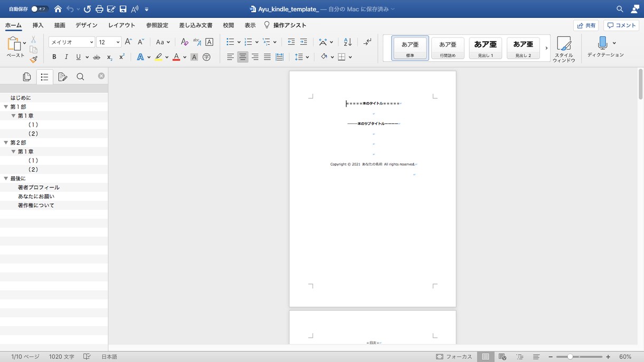Open the search tab in navigation pane
The height and width of the screenshot is (362, 644).
pyautogui.click(x=80, y=77)
